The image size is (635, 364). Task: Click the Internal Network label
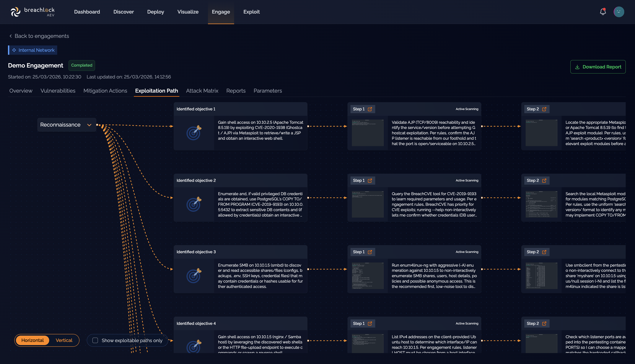pyautogui.click(x=36, y=50)
